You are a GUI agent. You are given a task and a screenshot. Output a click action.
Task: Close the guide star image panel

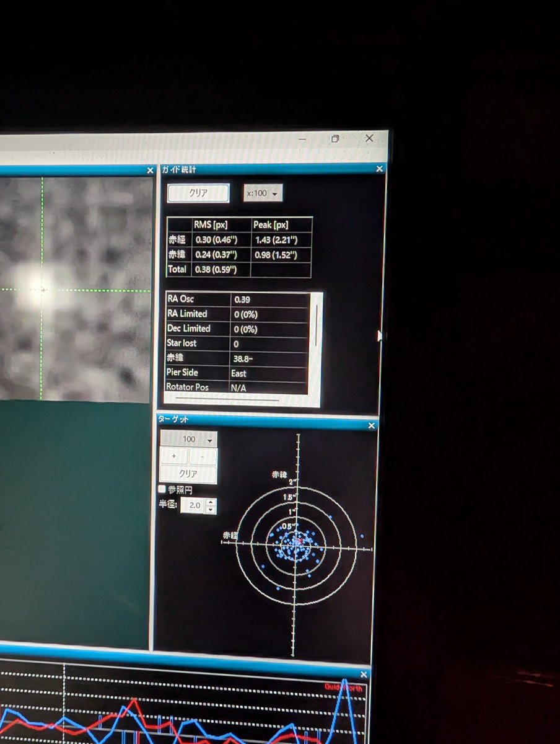click(x=149, y=170)
